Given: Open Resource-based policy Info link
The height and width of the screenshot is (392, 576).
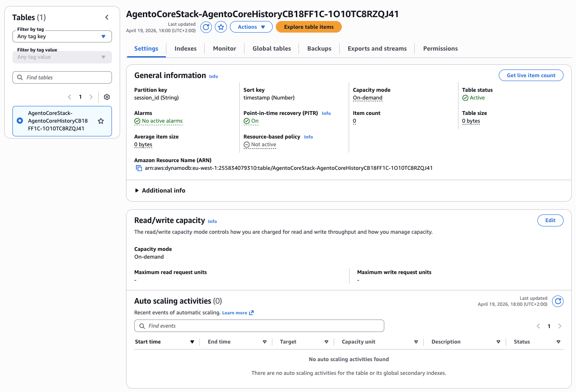Looking at the screenshot, I should [308, 137].
